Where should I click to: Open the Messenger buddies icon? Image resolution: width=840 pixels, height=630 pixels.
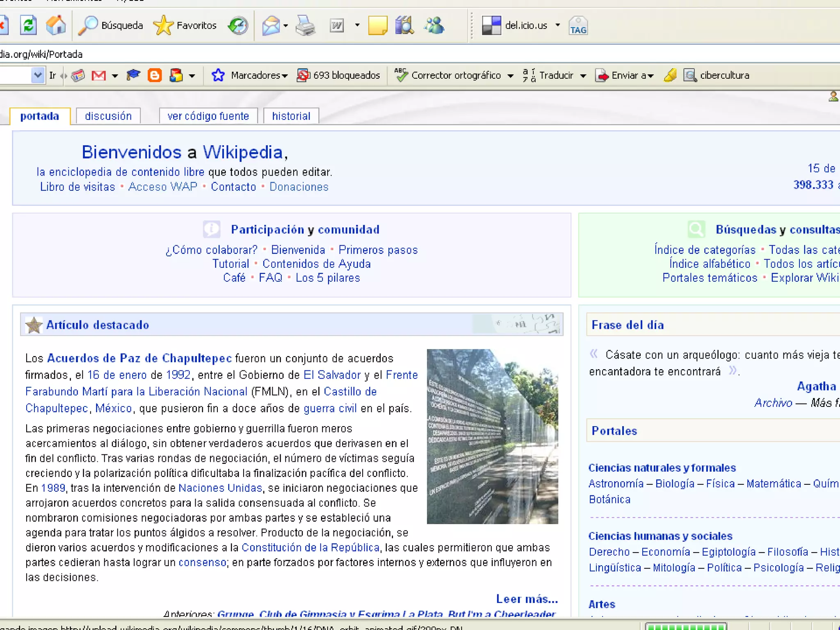pos(434,26)
